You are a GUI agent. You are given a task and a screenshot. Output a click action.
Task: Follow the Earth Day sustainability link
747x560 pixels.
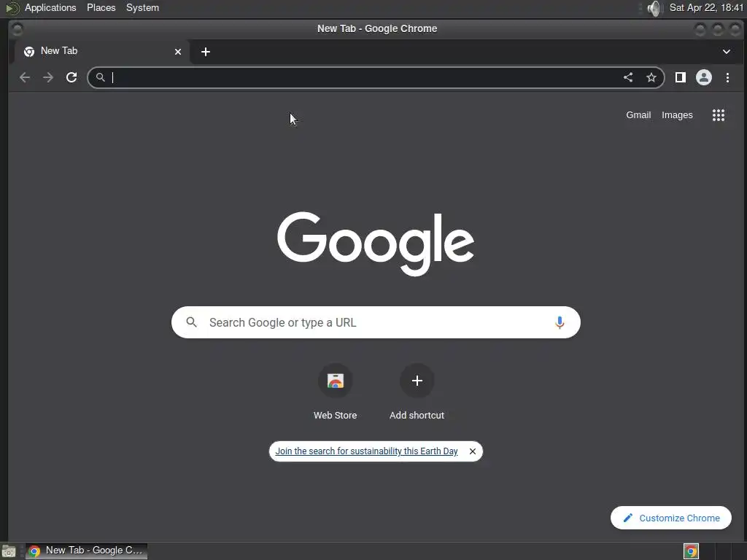pyautogui.click(x=366, y=451)
